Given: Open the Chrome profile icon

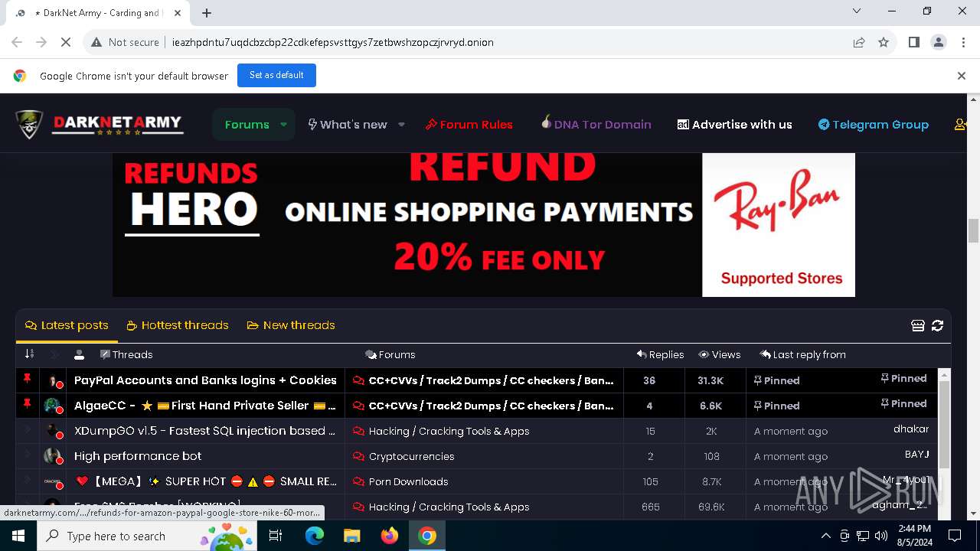Looking at the screenshot, I should (939, 42).
